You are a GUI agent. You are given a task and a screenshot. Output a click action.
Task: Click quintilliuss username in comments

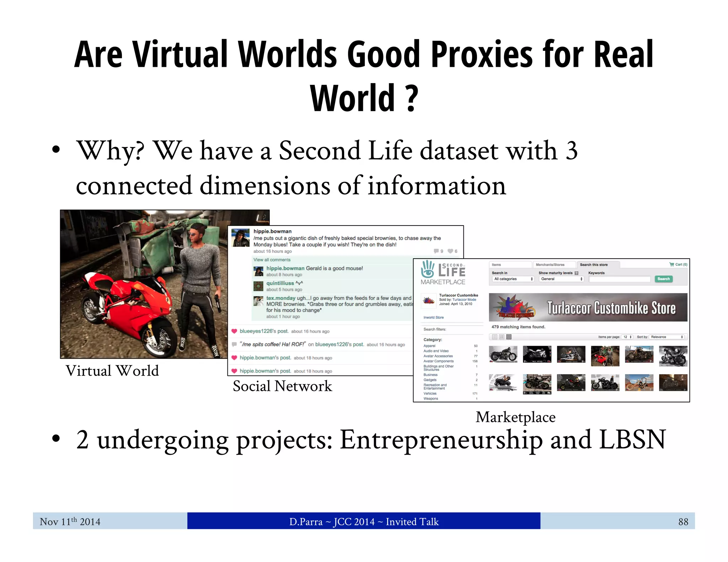280,283
